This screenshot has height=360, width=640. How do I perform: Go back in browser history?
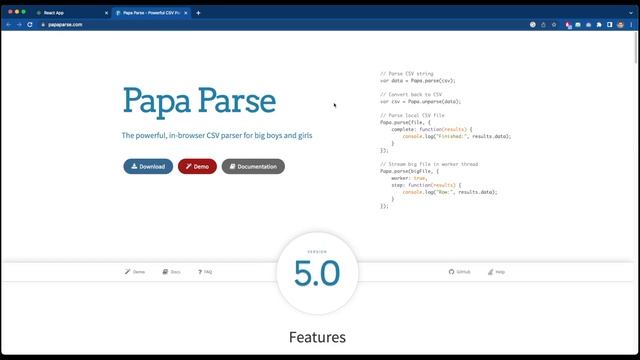9,24
